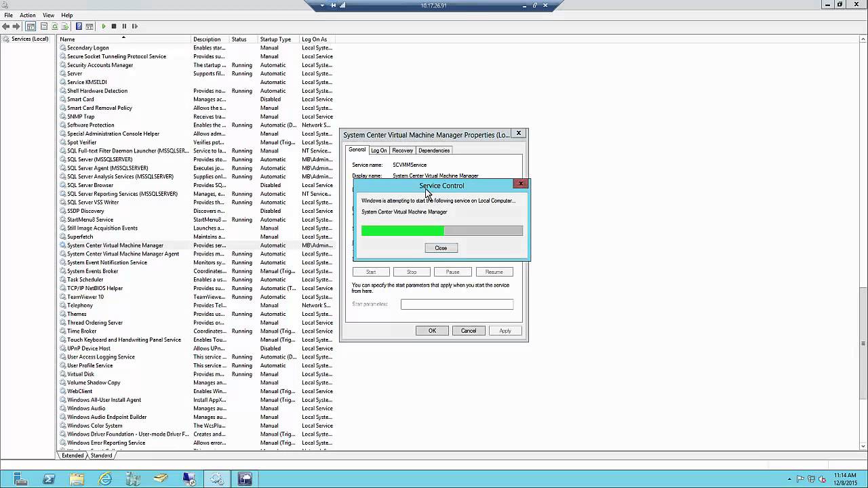Sort by the Name column header

124,39
